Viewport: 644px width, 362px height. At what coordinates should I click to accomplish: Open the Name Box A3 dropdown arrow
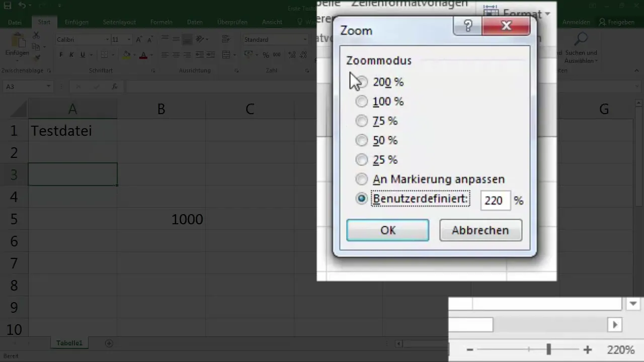pyautogui.click(x=48, y=86)
